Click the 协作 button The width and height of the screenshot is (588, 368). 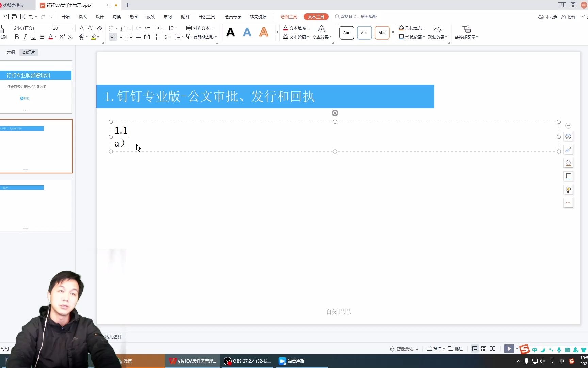[569, 17]
